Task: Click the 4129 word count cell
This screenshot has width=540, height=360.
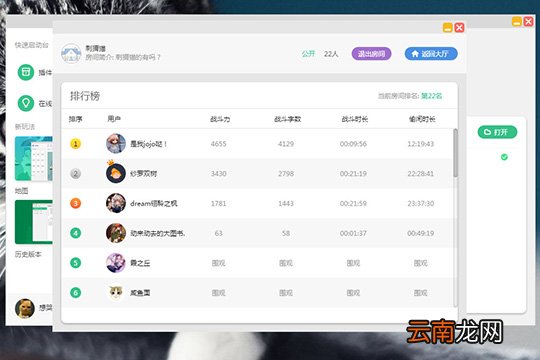Action: coord(286,144)
